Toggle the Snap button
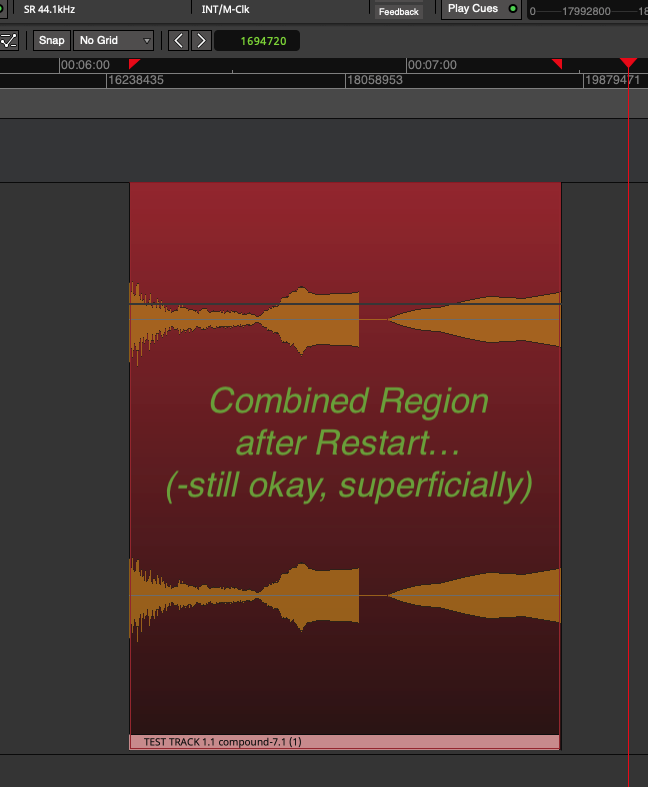648x787 pixels. coord(51,40)
